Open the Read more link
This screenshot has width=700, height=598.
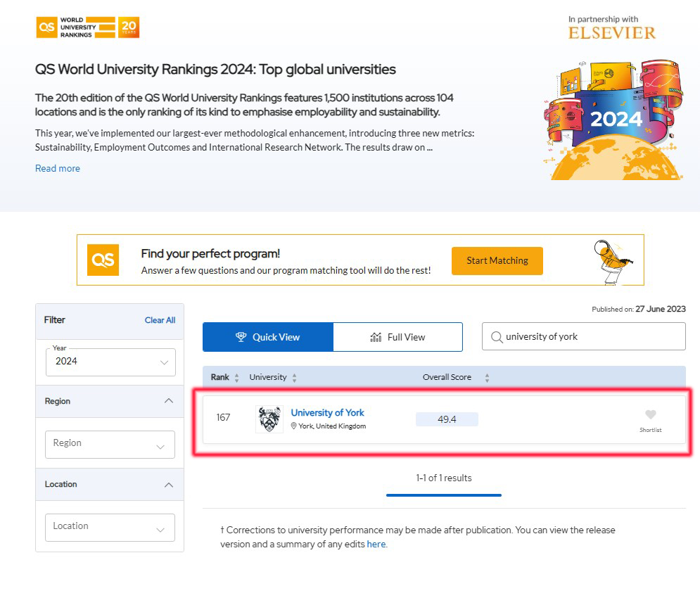coord(58,168)
